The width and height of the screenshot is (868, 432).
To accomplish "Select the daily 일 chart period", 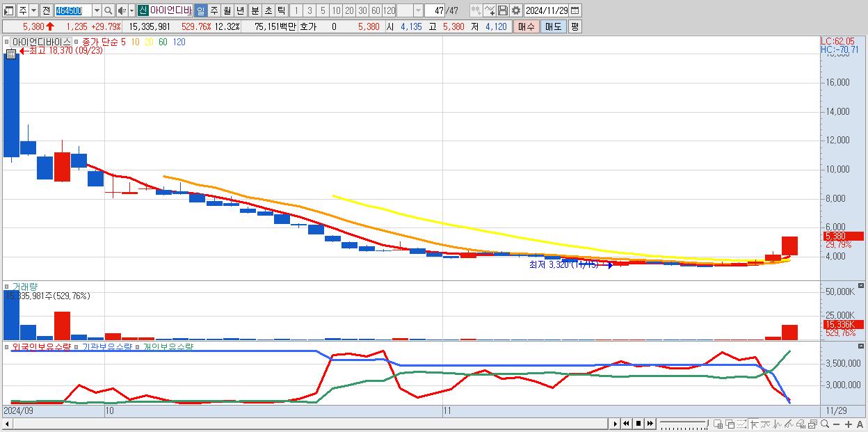I will click(x=200, y=10).
